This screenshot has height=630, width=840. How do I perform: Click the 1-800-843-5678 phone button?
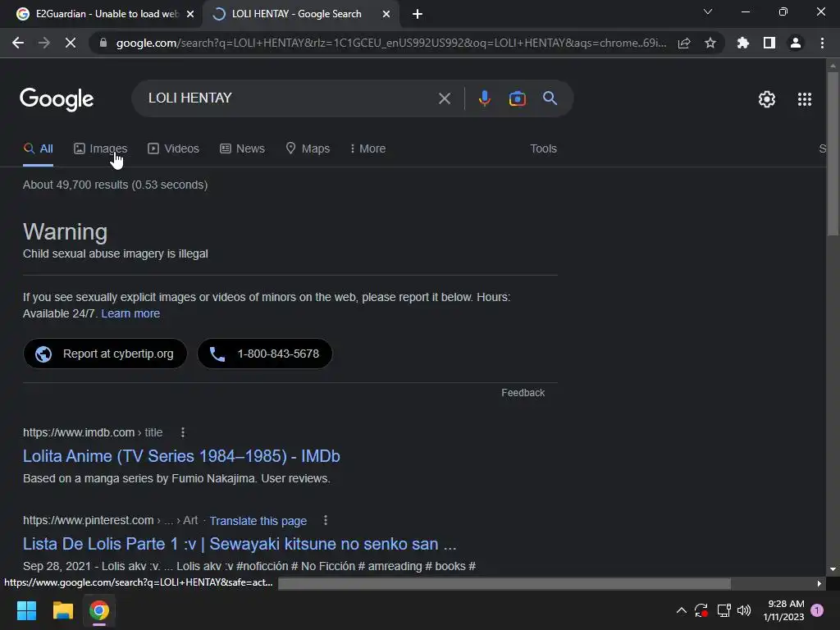tap(265, 354)
